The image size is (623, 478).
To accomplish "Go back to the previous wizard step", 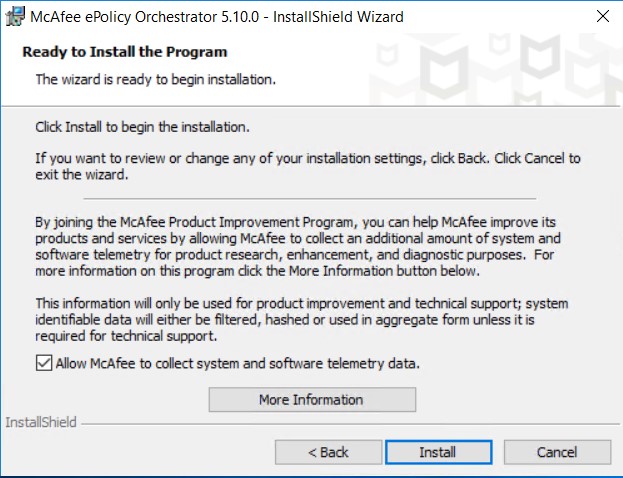I will pos(328,452).
